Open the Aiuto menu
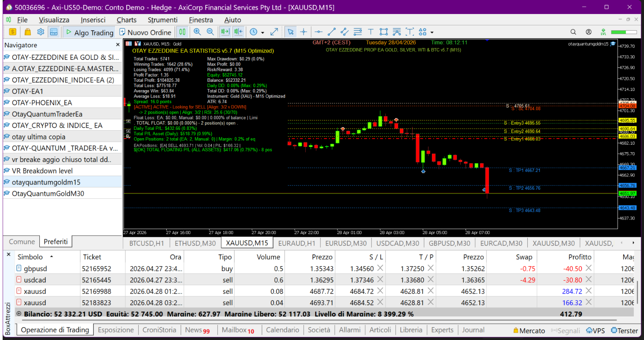Screen dimensions: 644x340 [x=233, y=20]
